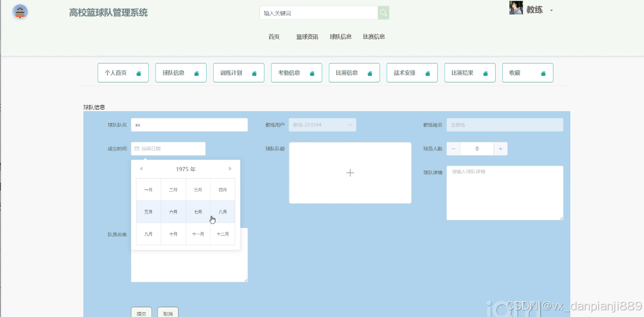Click the 队员名单 text area
This screenshot has height=317, width=644.
189,255
